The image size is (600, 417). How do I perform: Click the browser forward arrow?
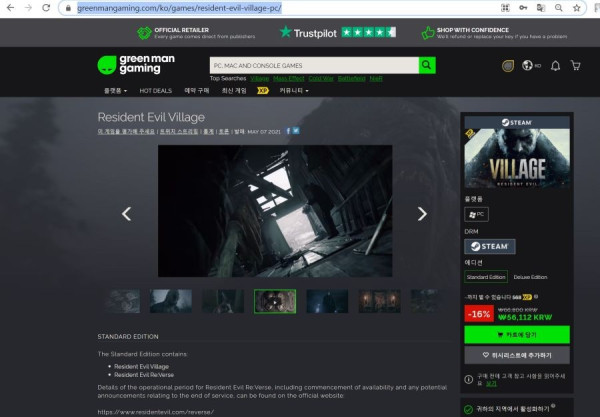coord(28,8)
